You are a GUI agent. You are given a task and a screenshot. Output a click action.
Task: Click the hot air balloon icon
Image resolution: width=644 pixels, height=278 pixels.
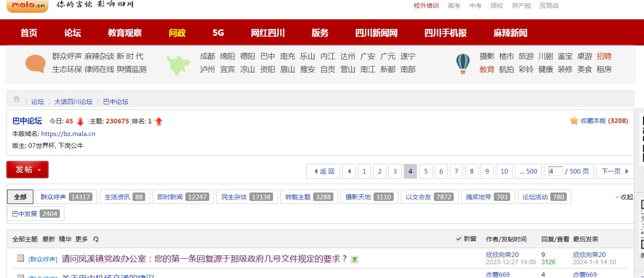point(463,63)
